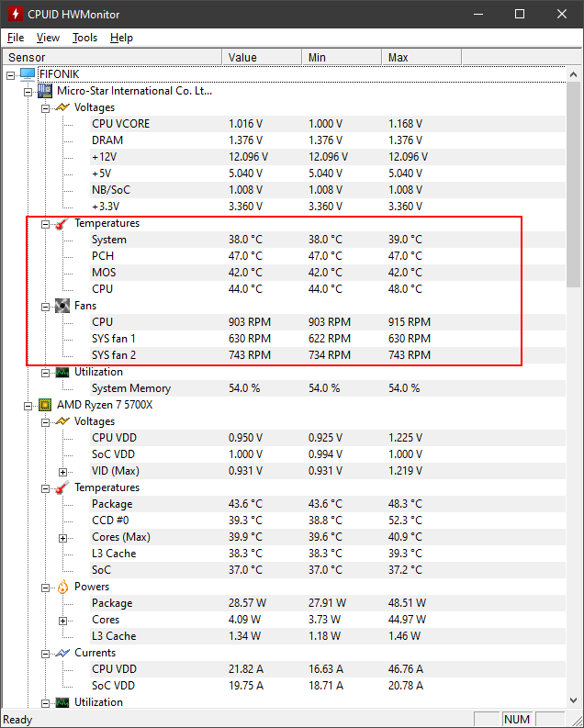
Task: Collapse the FIFONIK root node
Action: coord(10,74)
